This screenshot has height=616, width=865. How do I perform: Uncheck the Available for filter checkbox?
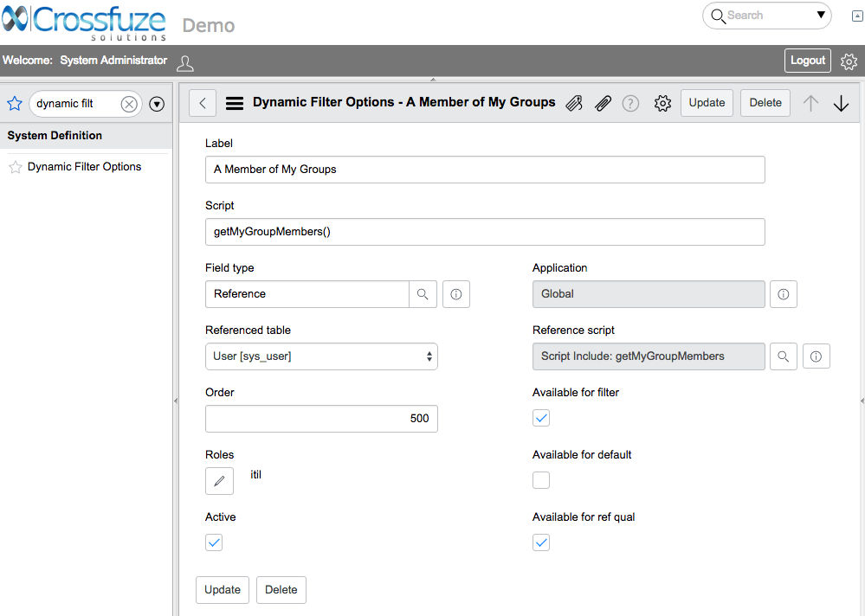[541, 418]
